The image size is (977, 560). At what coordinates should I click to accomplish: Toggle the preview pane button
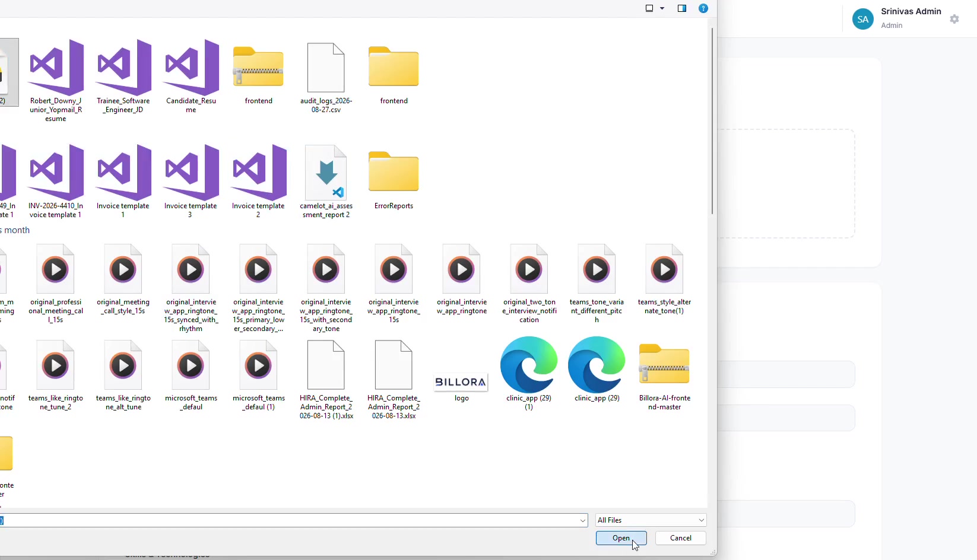point(682,8)
